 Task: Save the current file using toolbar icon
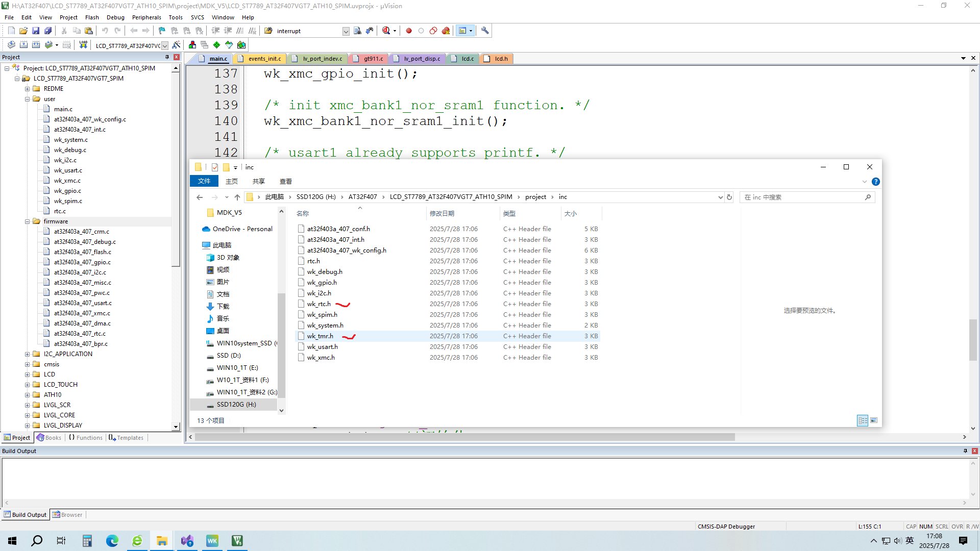point(36,31)
